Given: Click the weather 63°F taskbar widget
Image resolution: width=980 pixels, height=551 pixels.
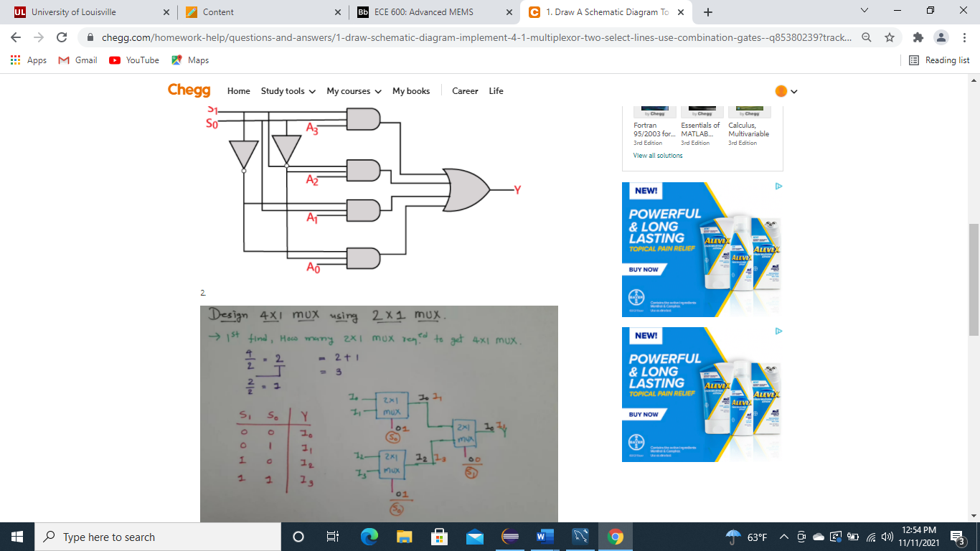Looking at the screenshot, I should point(746,537).
